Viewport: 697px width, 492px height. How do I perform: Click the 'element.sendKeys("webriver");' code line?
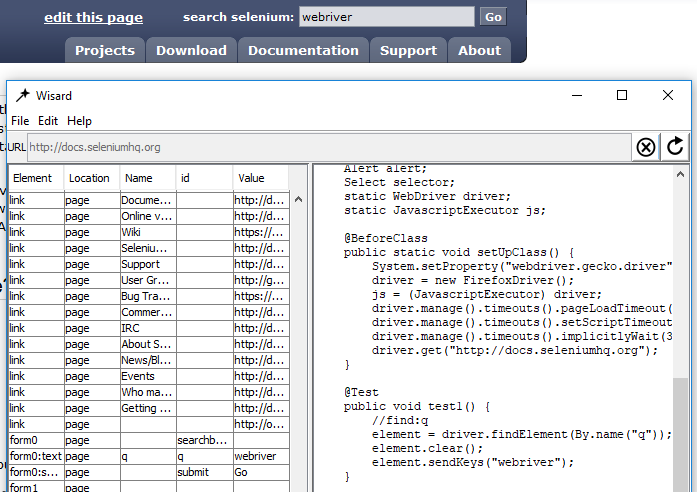(x=473, y=463)
